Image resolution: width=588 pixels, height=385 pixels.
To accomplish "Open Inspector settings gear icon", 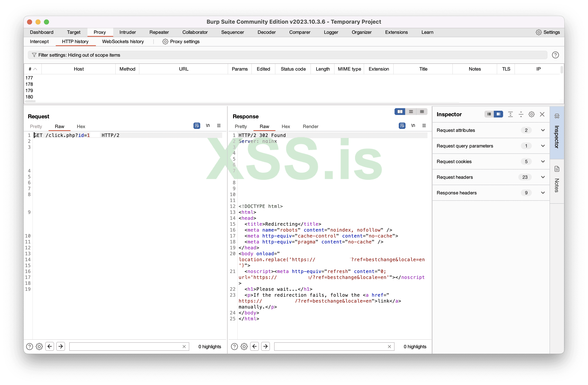I will click(x=531, y=114).
